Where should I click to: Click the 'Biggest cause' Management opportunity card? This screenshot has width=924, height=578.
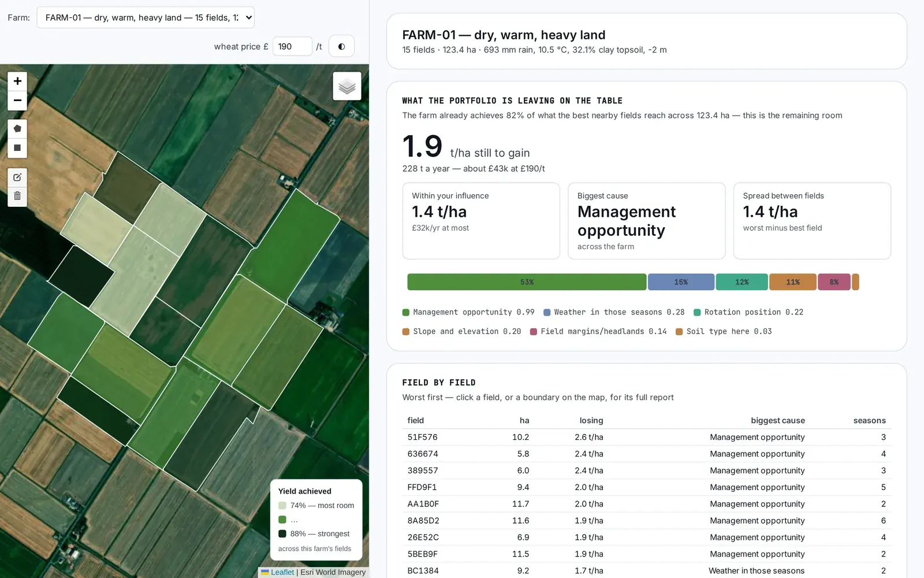(x=646, y=221)
